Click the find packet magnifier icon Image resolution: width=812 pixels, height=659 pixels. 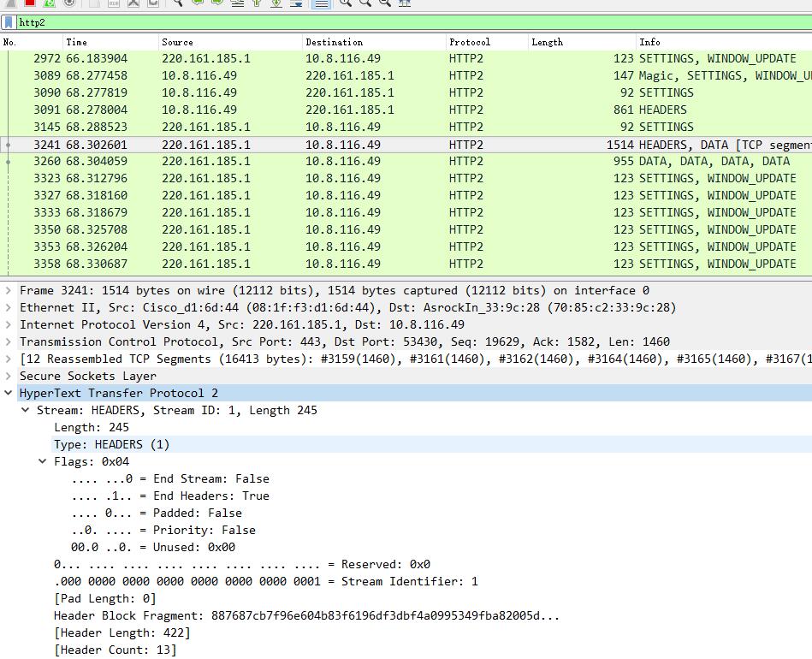(x=177, y=3)
